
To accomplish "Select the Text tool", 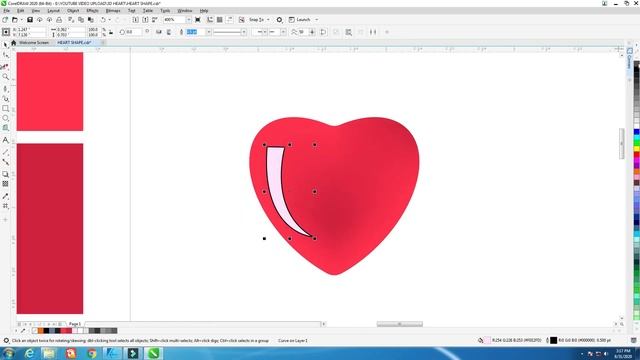I will (5, 140).
